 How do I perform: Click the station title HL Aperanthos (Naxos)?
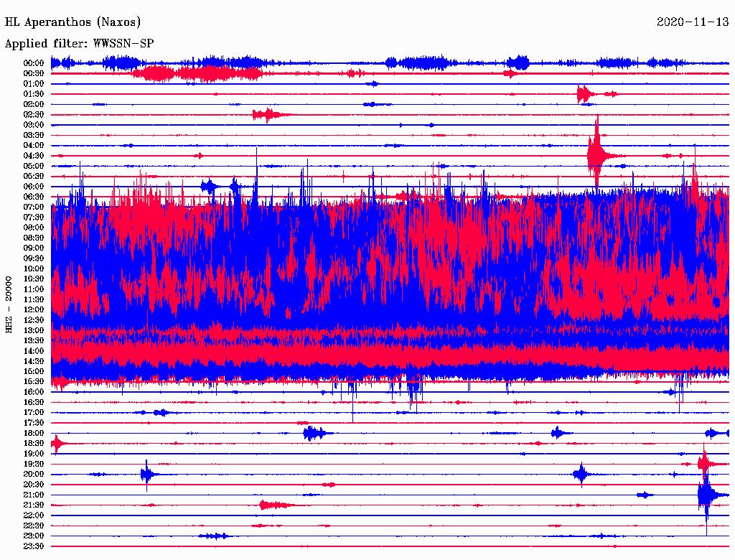tap(72, 22)
